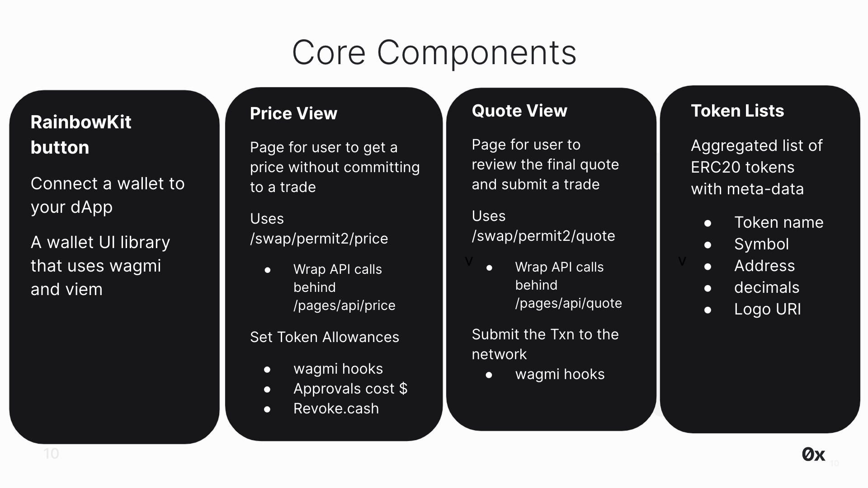Click the Core Components slide title
The width and height of the screenshot is (868, 488).
(x=434, y=52)
